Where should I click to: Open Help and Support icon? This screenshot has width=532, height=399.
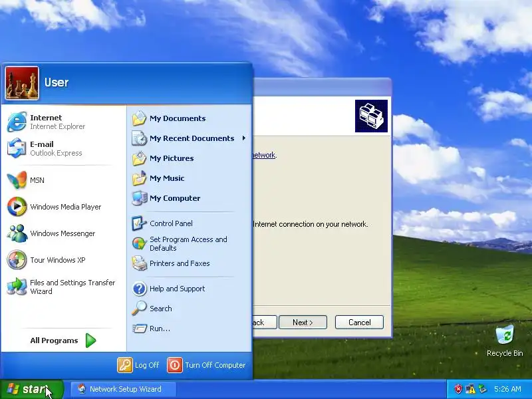[x=139, y=289]
